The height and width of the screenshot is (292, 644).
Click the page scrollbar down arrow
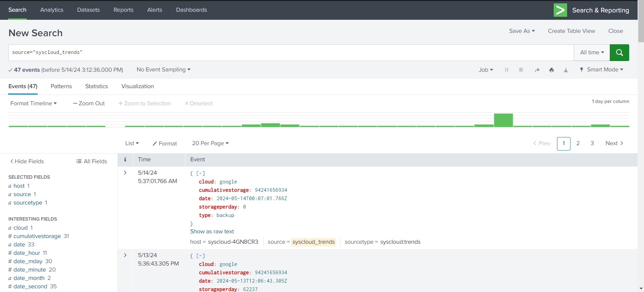(x=641, y=288)
